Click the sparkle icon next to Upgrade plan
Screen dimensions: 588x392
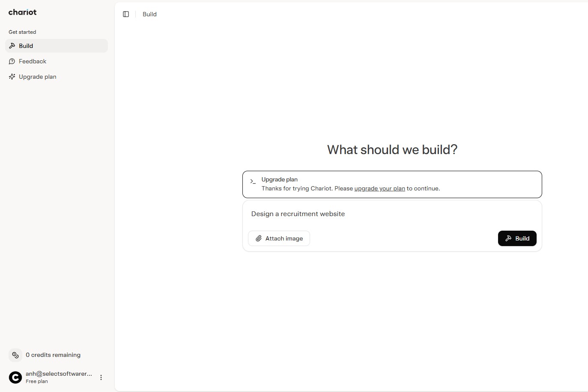pos(12,77)
